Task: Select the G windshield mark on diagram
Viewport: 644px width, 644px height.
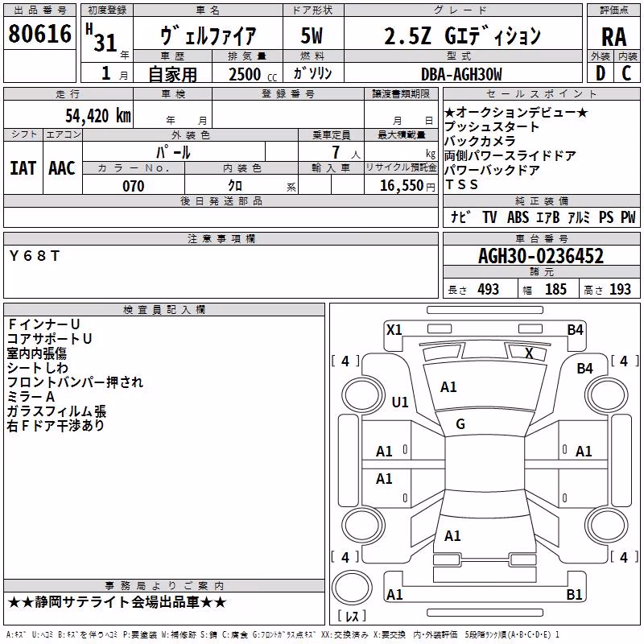Action: [x=460, y=424]
